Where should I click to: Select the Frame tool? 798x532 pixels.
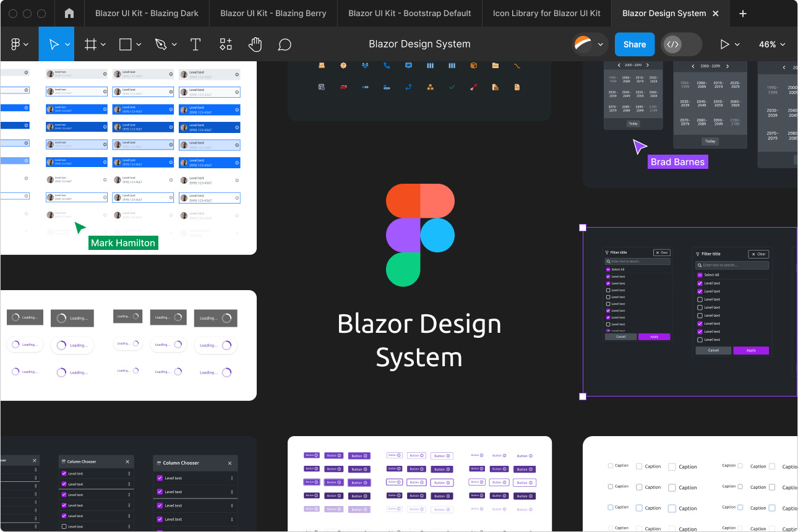coord(90,45)
